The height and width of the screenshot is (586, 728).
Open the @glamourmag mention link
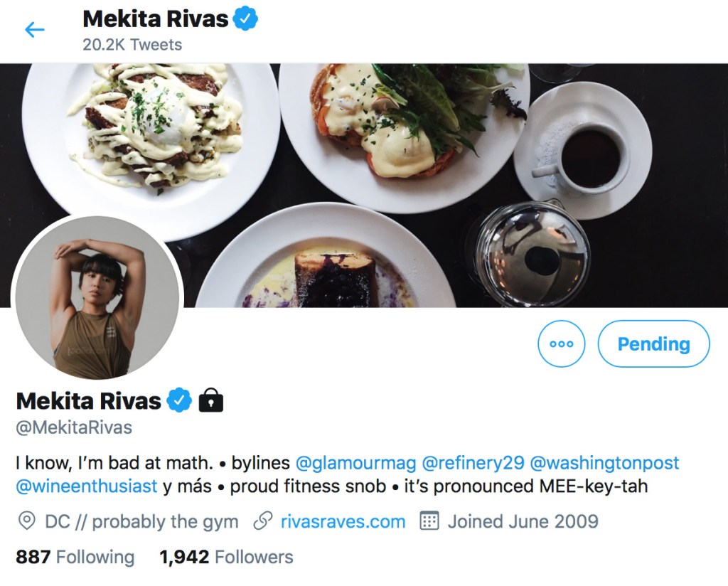[x=355, y=463]
